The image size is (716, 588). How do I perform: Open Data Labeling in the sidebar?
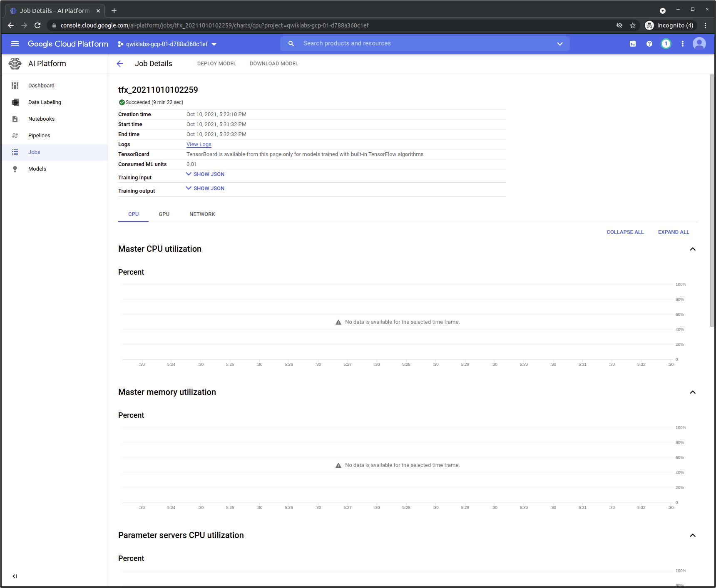55,102
